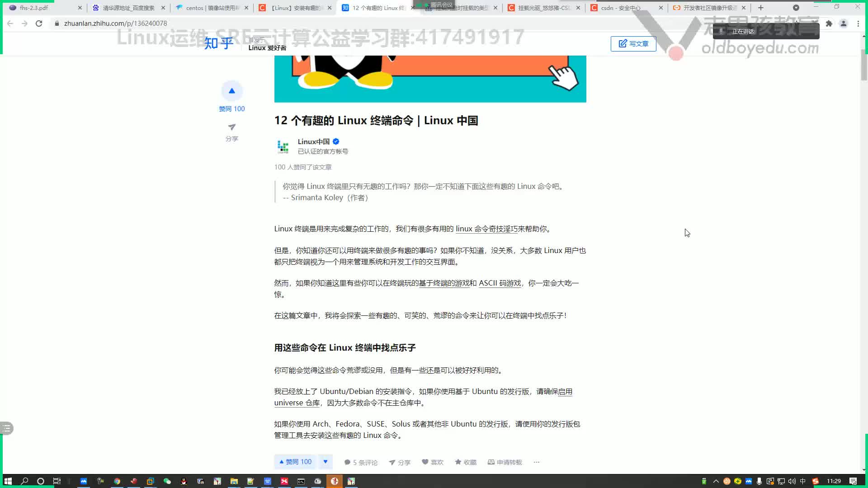
Task: Click the volume speaker tray icon
Action: [792, 481]
